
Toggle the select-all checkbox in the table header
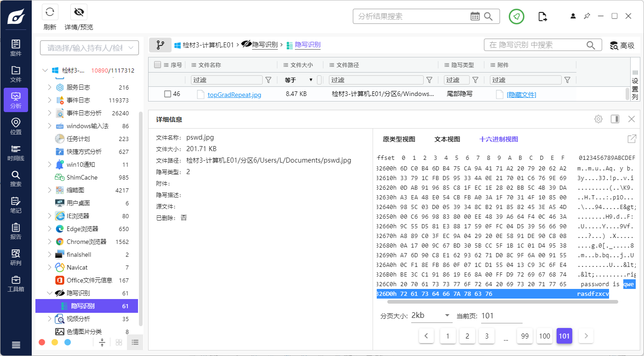(x=157, y=65)
